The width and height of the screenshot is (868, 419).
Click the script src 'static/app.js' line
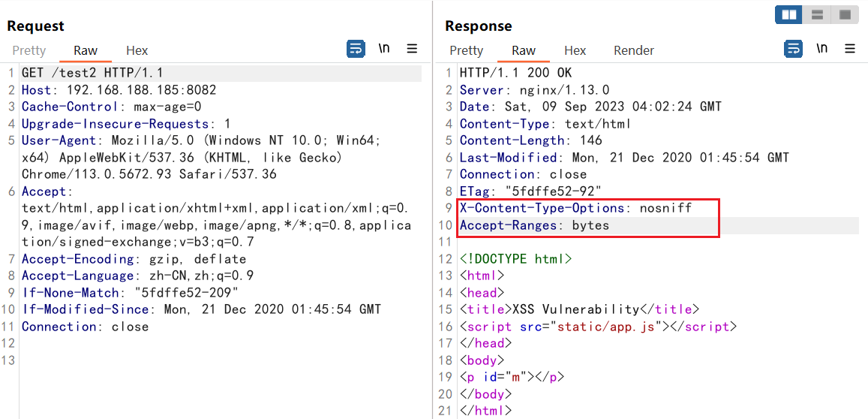599,327
